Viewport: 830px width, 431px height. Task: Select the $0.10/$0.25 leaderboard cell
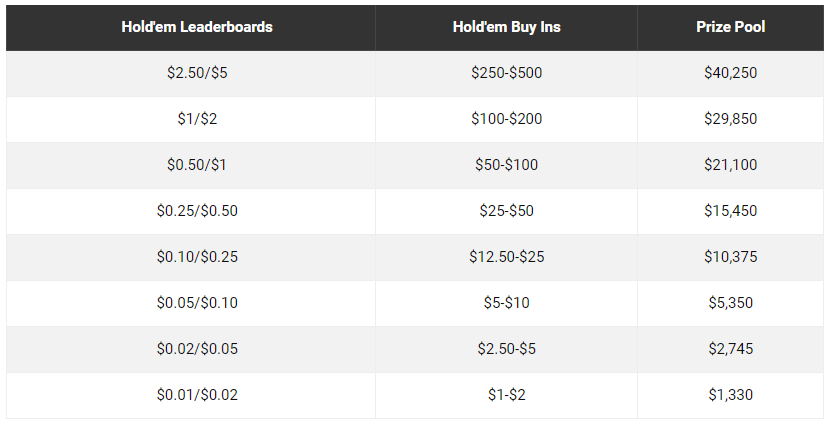197,257
